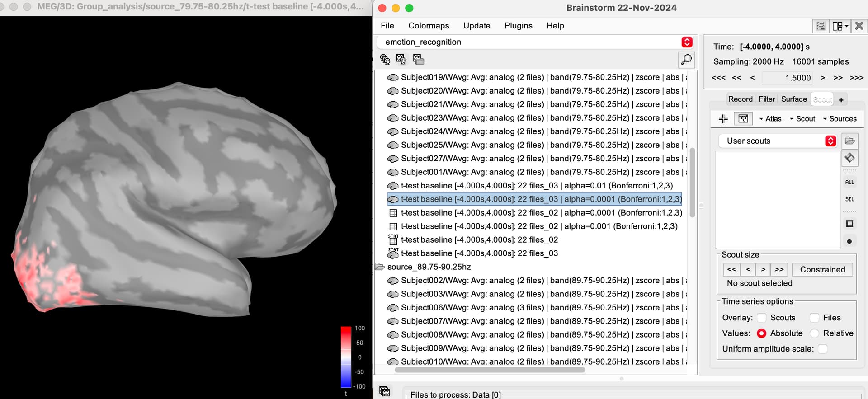Image resolution: width=868 pixels, height=399 pixels.
Task: Click the save scouts icon
Action: click(849, 158)
